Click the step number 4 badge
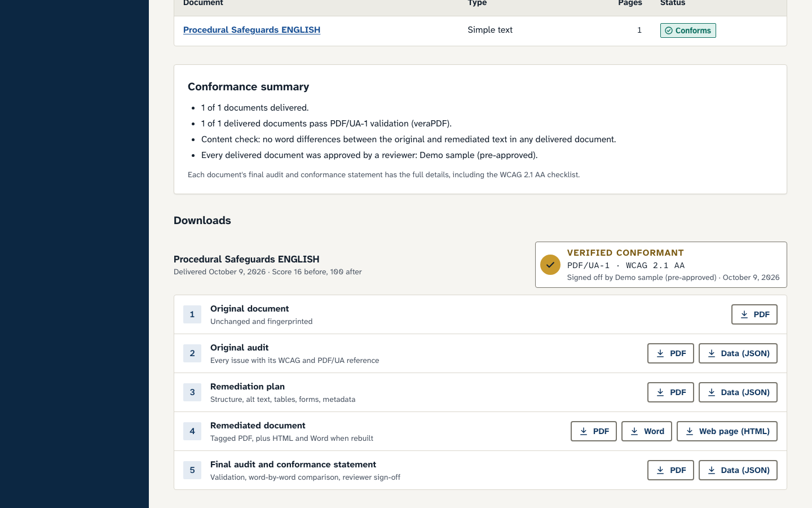This screenshot has height=508, width=812. [x=192, y=431]
